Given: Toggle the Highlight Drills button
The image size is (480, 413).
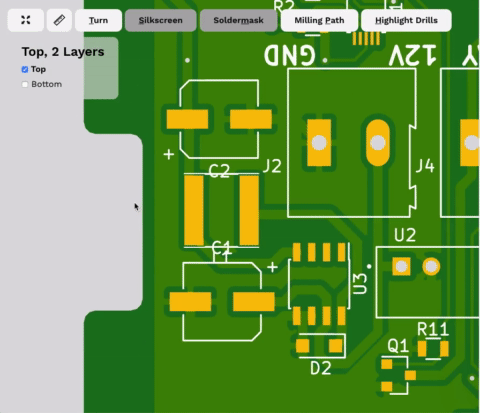Looking at the screenshot, I should (x=406, y=20).
